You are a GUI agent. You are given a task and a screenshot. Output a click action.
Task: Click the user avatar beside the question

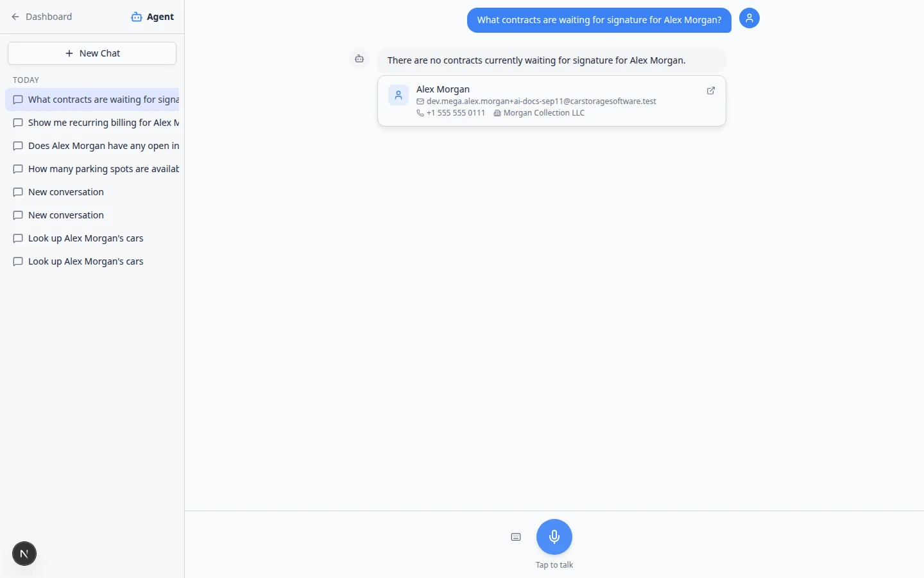749,18
